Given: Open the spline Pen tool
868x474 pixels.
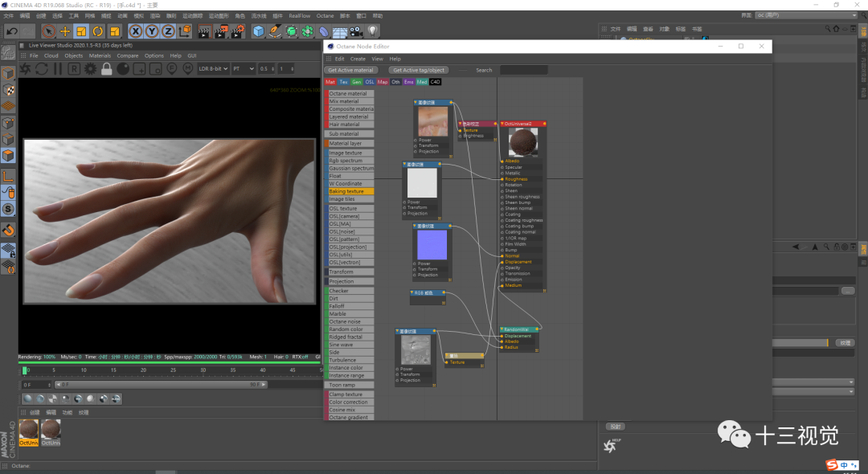Looking at the screenshot, I should click(275, 31).
